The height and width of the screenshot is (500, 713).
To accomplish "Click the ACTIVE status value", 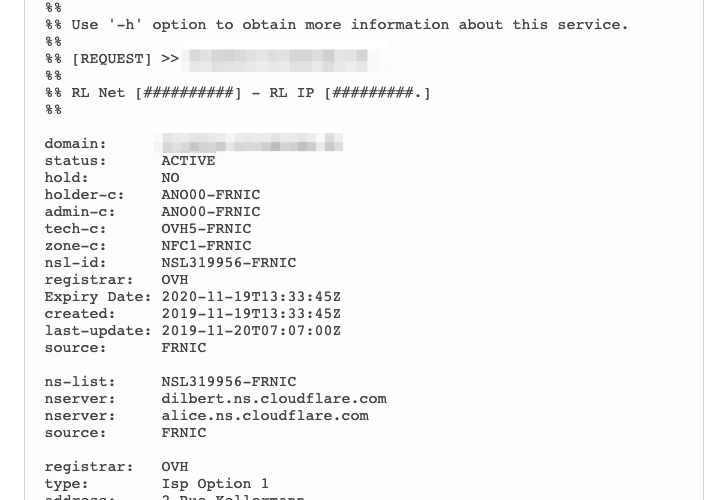I will 188,160.
